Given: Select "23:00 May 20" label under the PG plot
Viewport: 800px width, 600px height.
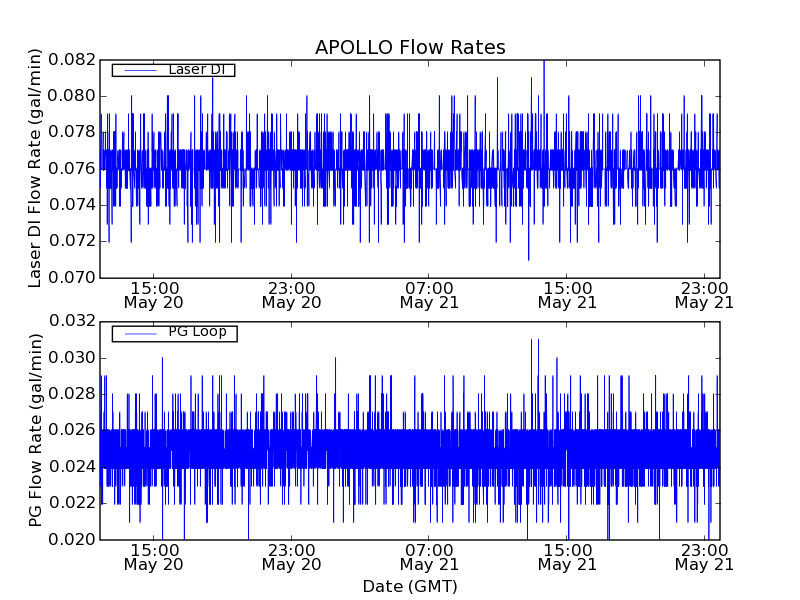Looking at the screenshot, I should coord(291,556).
